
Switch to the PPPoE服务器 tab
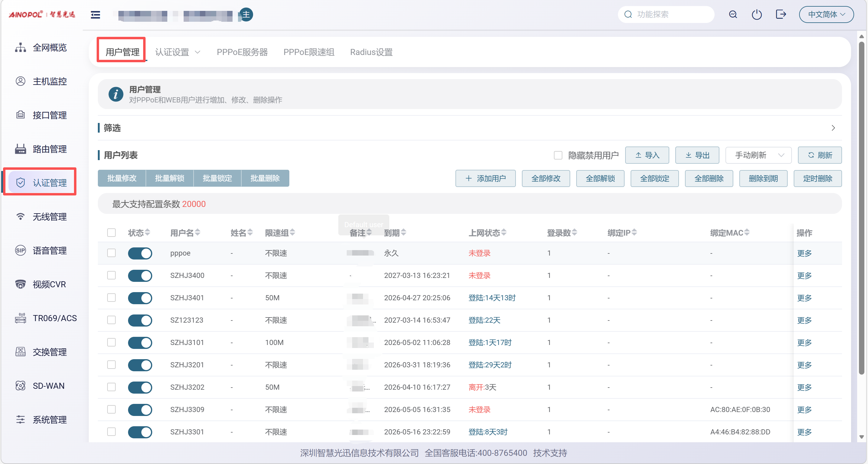[x=242, y=52]
